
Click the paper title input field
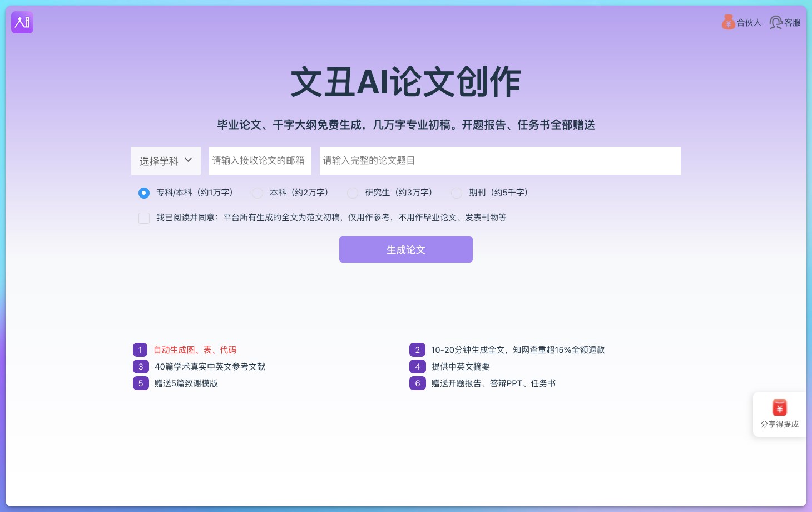pyautogui.click(x=499, y=161)
